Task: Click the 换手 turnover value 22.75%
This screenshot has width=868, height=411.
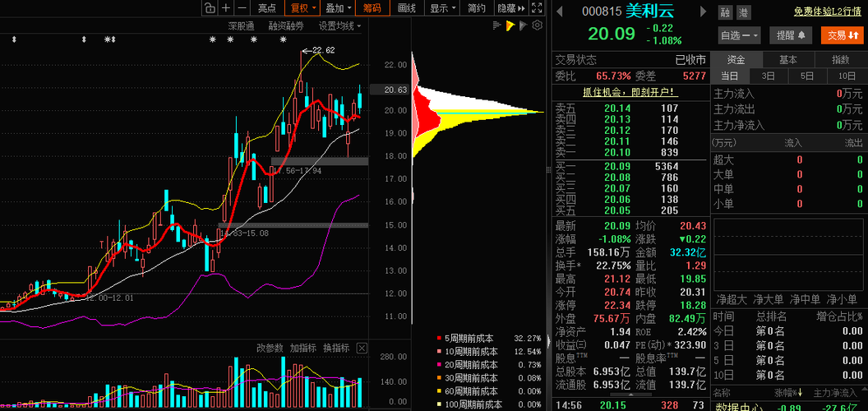Action: pos(614,265)
